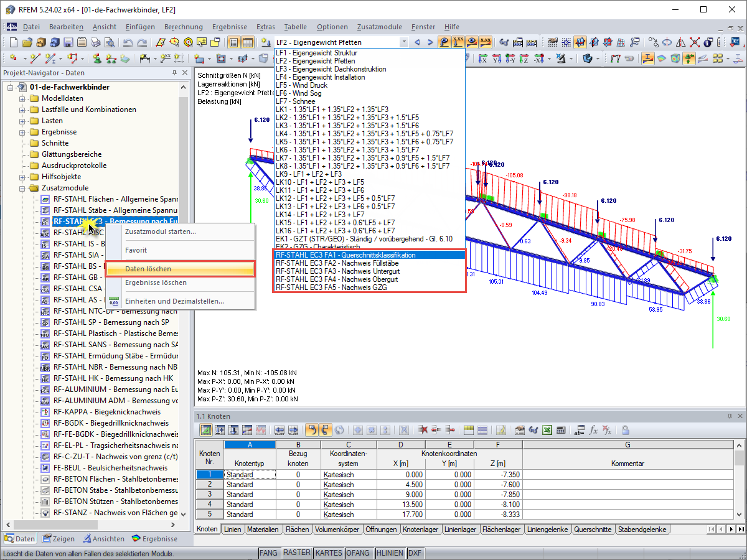Collapse the 01-de-Fachwerkbinder root node
The width and height of the screenshot is (747, 560).
(x=10, y=87)
